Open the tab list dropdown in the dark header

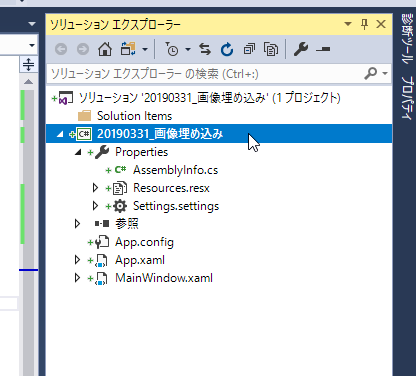click(x=32, y=24)
